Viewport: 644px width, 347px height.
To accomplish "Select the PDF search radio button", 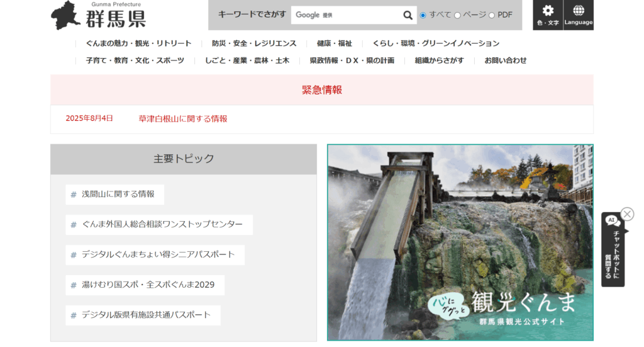I will point(492,15).
